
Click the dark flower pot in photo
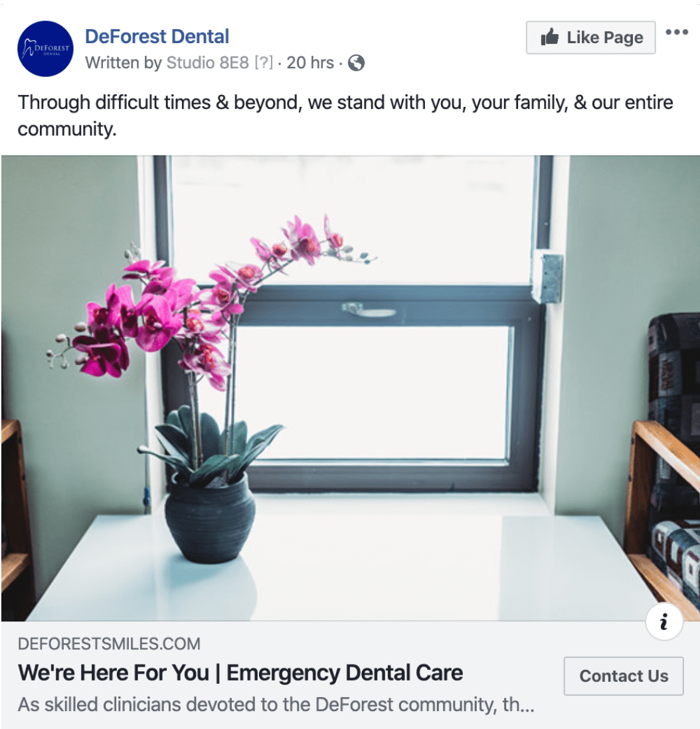tap(209, 521)
